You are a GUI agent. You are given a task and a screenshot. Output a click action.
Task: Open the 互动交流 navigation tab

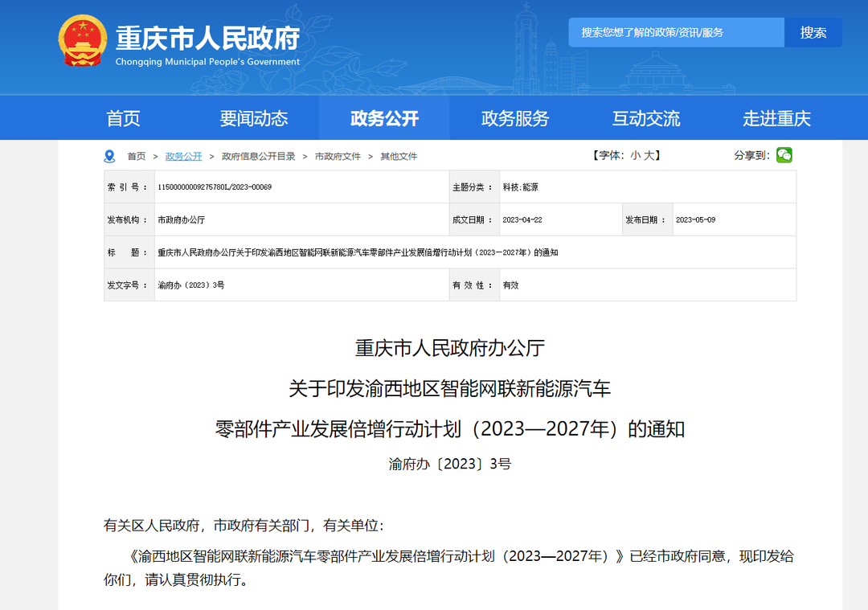coord(645,118)
